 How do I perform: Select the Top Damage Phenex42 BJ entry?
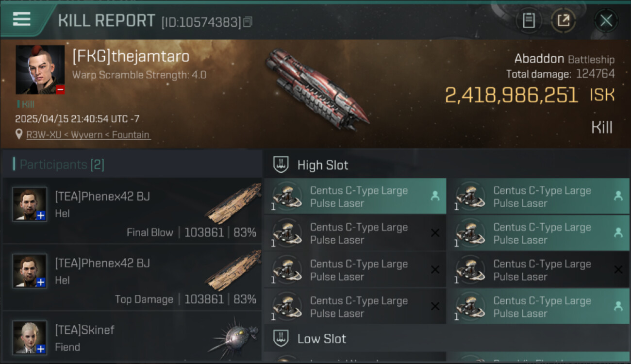(132, 278)
